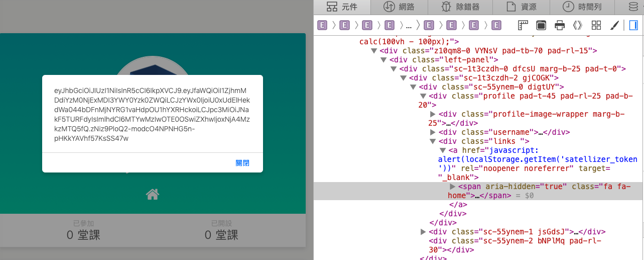Collapse the a href javascript node

coord(442,150)
